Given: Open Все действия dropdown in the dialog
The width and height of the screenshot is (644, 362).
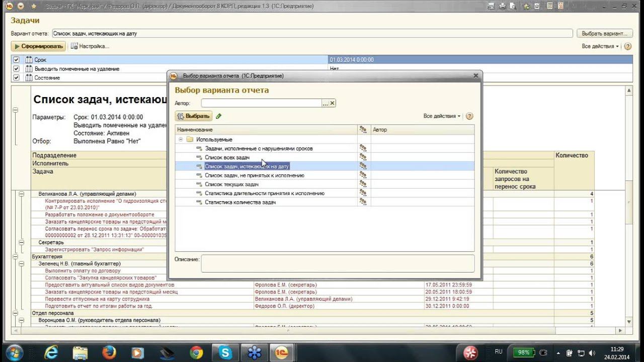Looking at the screenshot, I should [441, 116].
